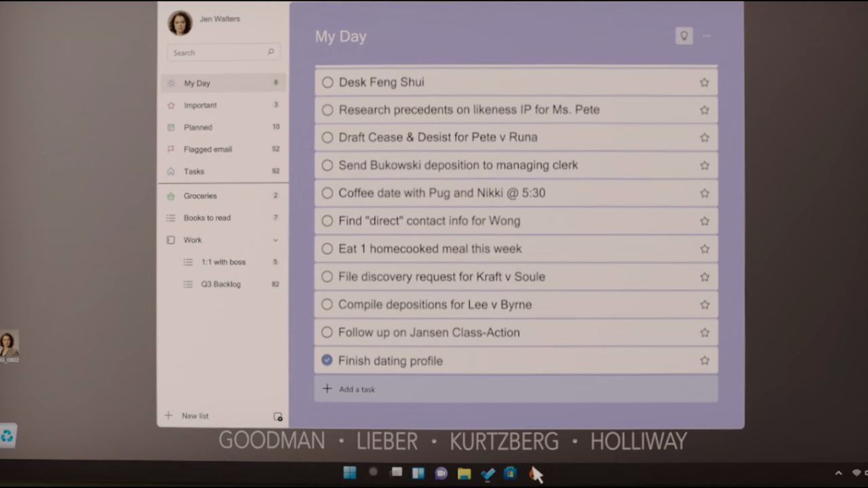The height and width of the screenshot is (488, 868).
Task: Open the Q3 Backlog list
Action: (220, 285)
